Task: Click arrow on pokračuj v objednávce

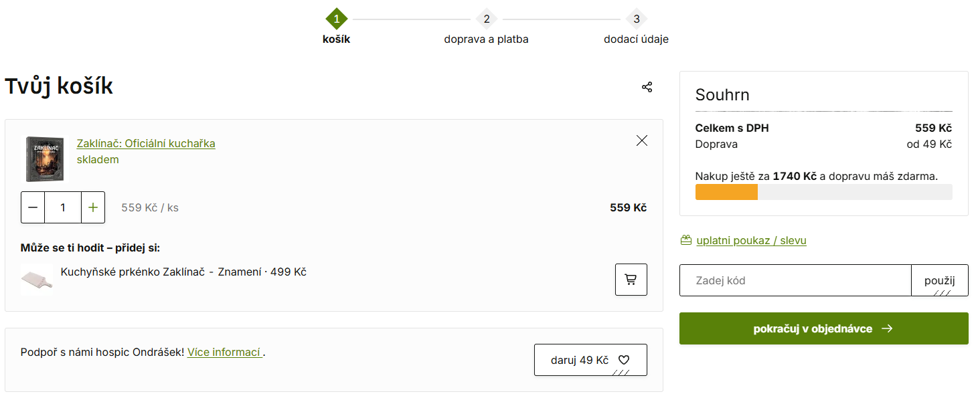Action: 887,328
